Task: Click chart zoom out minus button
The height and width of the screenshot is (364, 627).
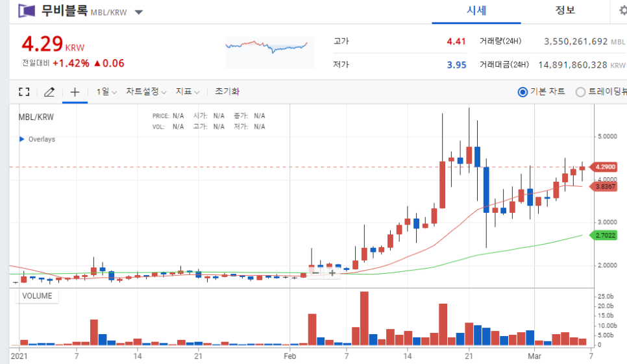Action: (315, 273)
